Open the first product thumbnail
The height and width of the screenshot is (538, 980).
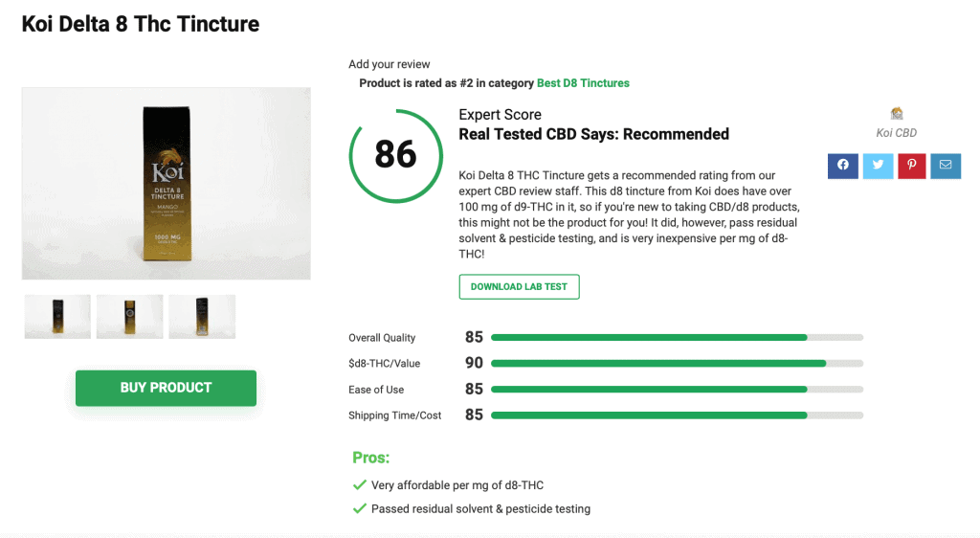tap(57, 317)
